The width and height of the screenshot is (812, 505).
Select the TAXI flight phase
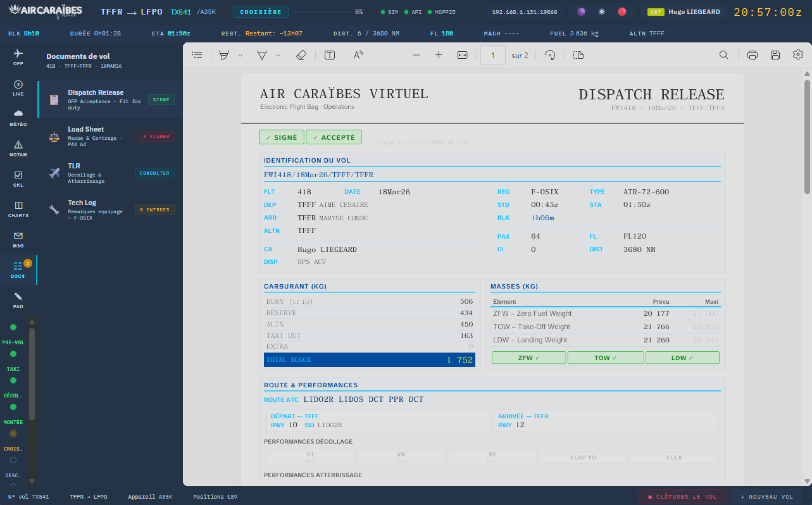pyautogui.click(x=13, y=362)
